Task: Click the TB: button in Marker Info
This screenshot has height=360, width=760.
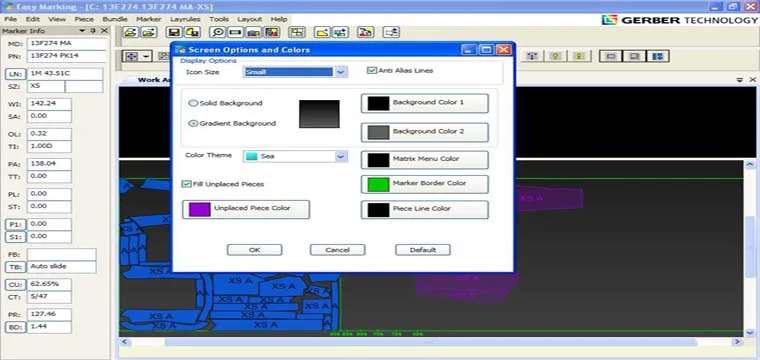Action: 16,267
